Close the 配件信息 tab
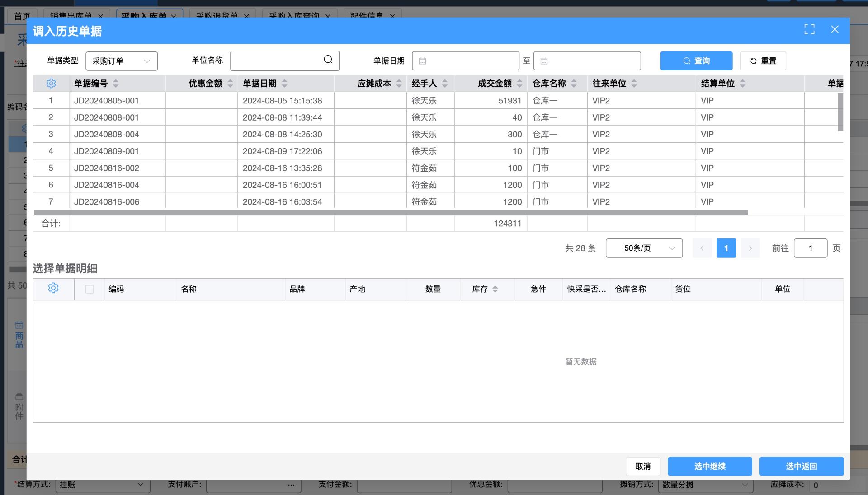 click(x=392, y=16)
